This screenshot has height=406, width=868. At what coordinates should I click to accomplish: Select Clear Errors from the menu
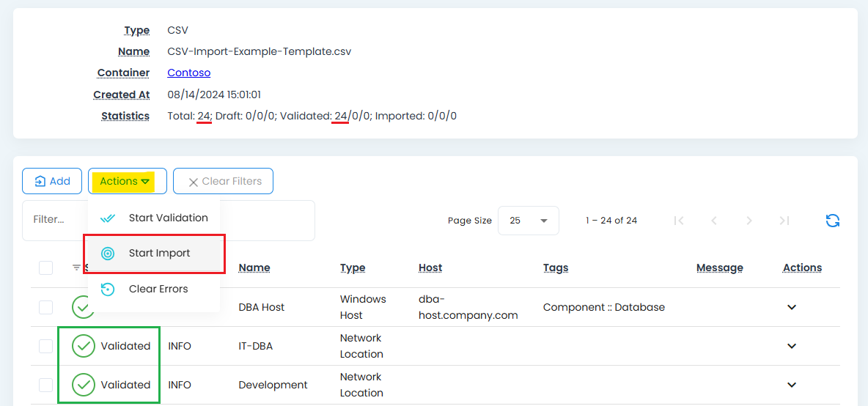pos(158,289)
